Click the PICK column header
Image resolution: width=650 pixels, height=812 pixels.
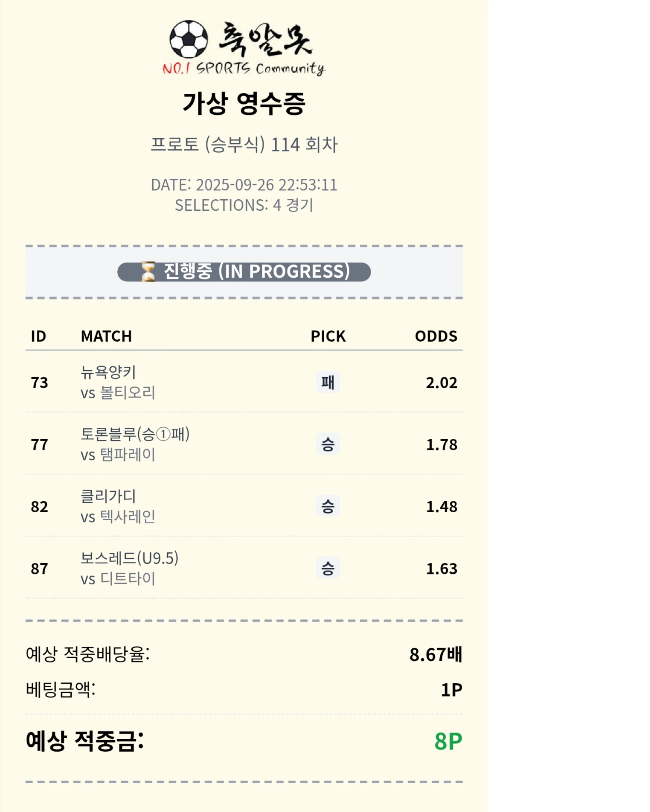click(x=328, y=336)
